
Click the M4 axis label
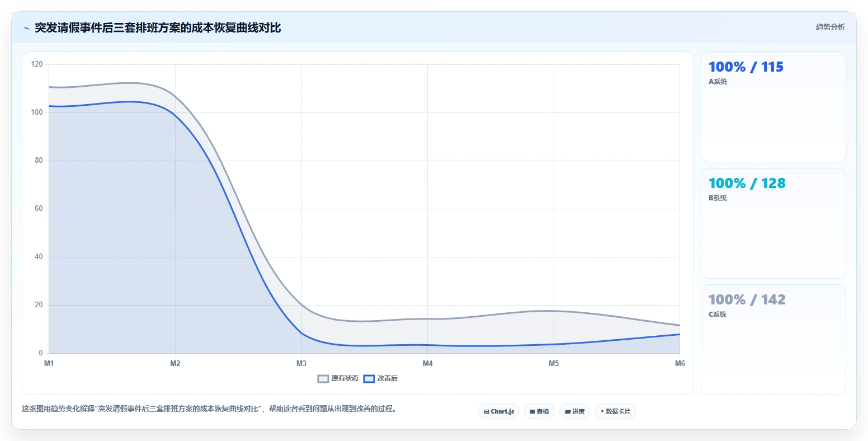pyautogui.click(x=428, y=364)
